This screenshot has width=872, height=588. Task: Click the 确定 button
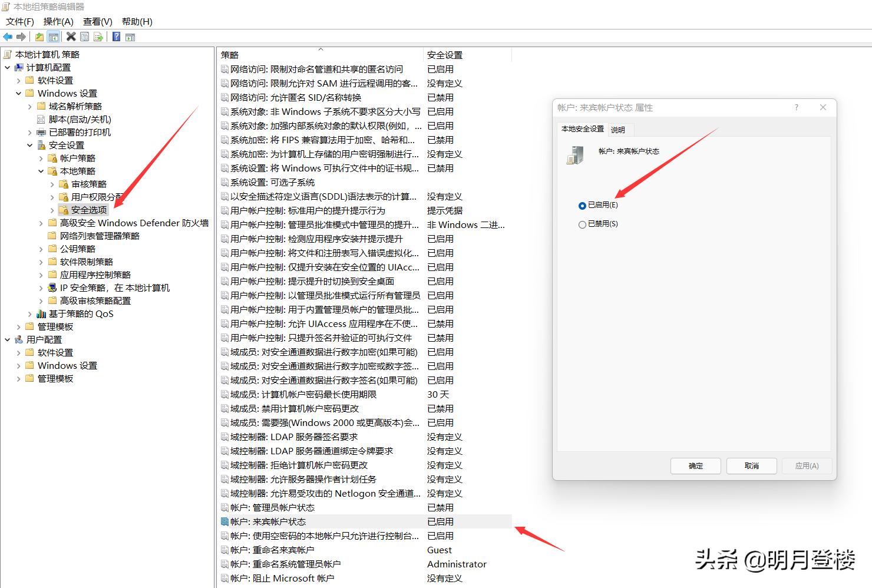tap(695, 465)
